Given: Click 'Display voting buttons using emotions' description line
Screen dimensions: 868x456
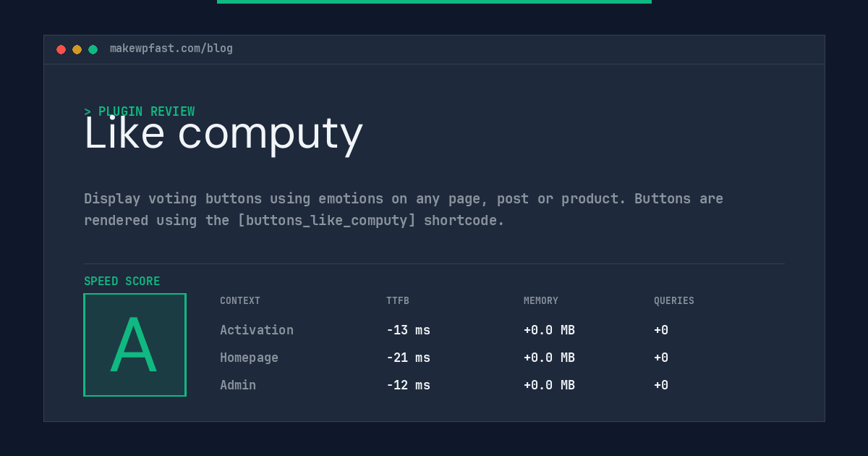Looking at the screenshot, I should click(x=404, y=199).
